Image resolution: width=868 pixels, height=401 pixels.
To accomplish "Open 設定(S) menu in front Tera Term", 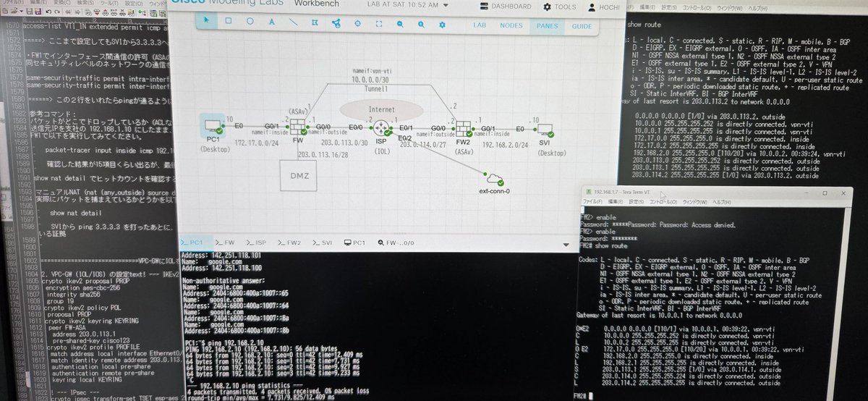I will click(x=636, y=202).
